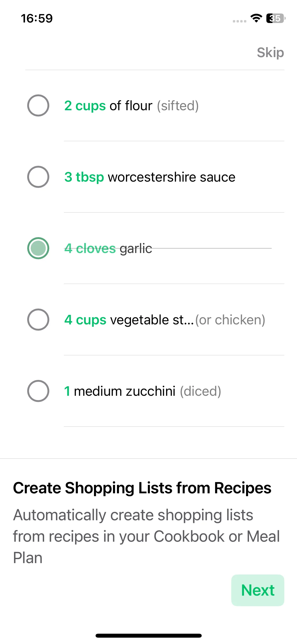297x644 pixels.
Task: Tap the 'Create Shopping Lists from Recipes' heading
Action: [x=142, y=488]
